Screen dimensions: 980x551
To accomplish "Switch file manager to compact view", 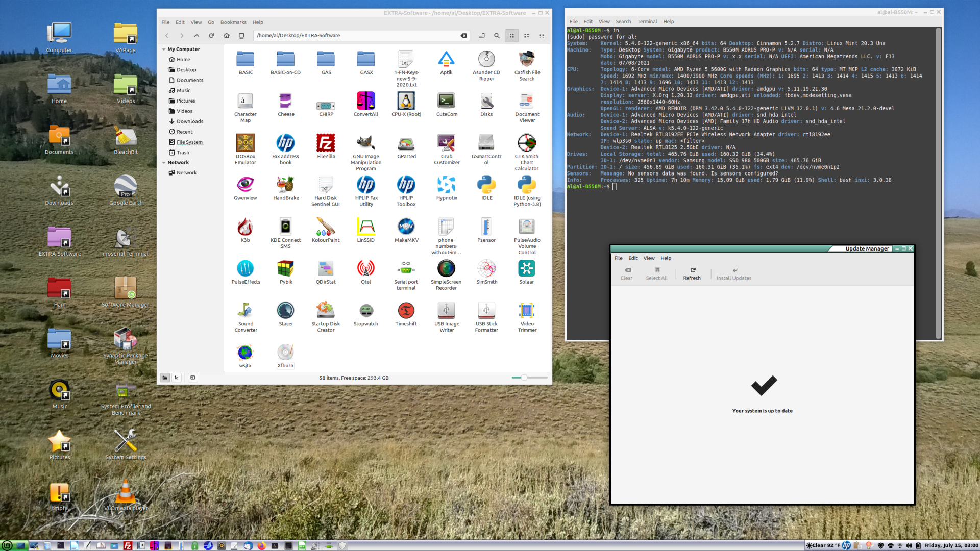I will (542, 36).
